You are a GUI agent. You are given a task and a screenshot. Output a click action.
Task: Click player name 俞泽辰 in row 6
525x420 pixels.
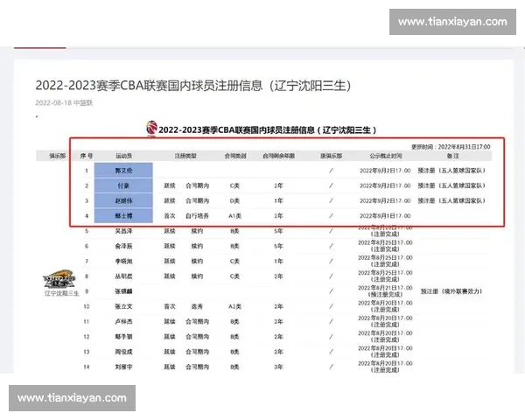click(123, 246)
